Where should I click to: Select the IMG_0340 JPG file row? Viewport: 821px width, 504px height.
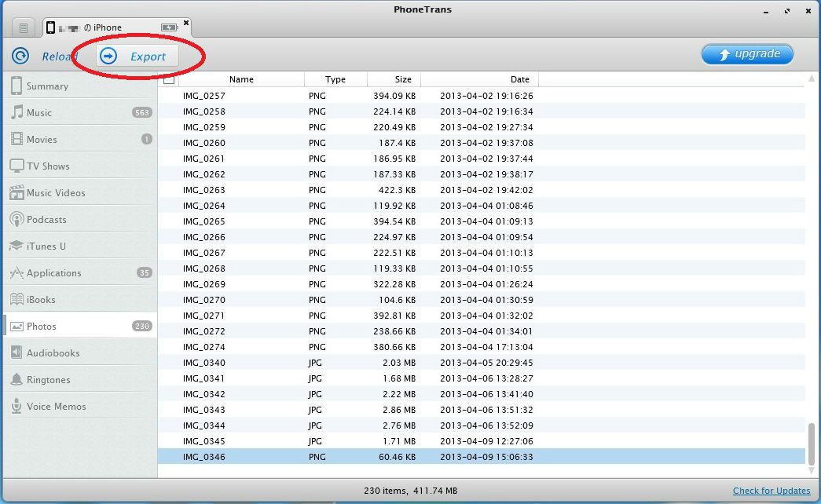pos(314,363)
